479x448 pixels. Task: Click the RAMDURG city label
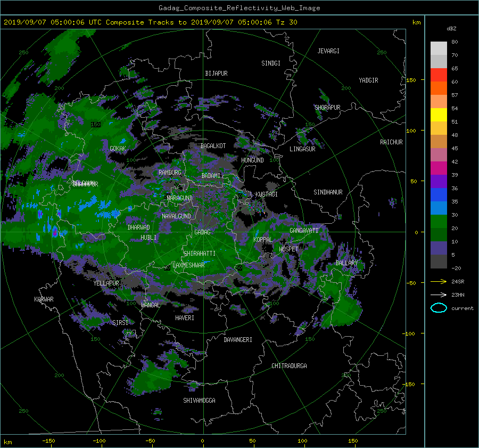click(170, 173)
